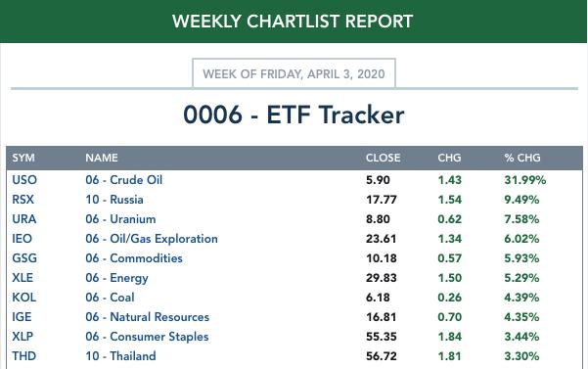Open the 06 - Crude Oil chart

click(123, 180)
